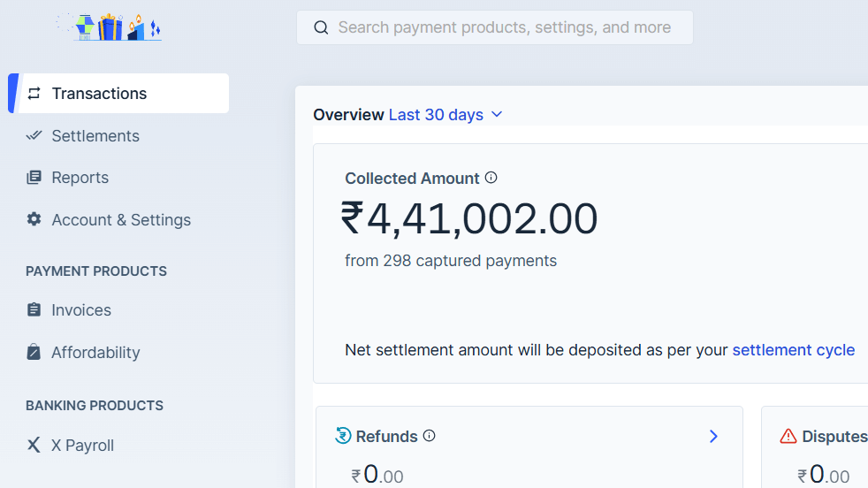Follow the settlement cycle link

pos(793,350)
